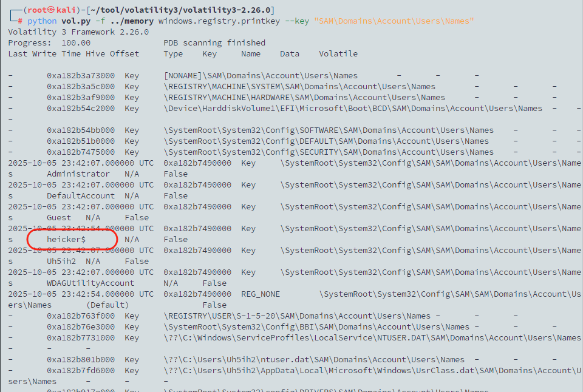
Task: Click the PDB scanning finished message
Action: pyautogui.click(x=214, y=43)
